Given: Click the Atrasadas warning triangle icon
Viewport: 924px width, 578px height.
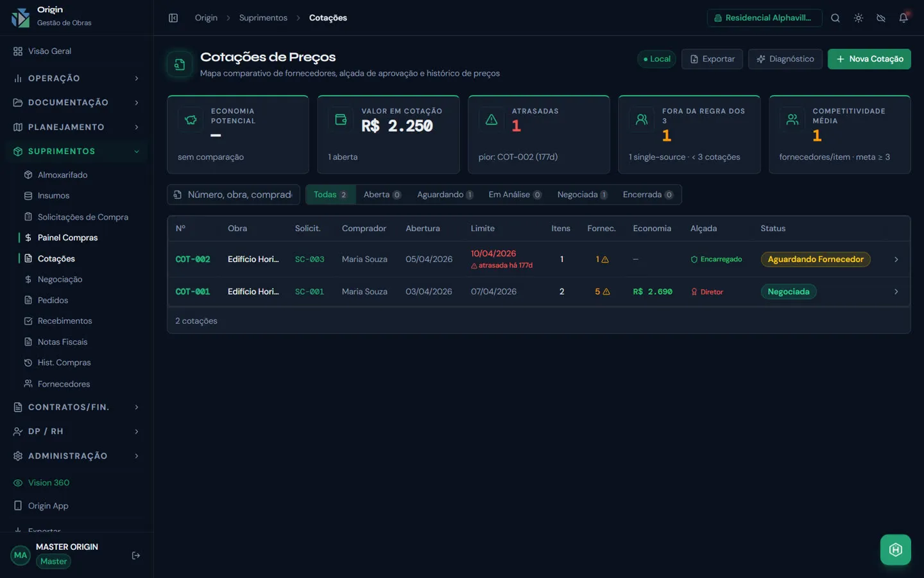Looking at the screenshot, I should click(492, 119).
